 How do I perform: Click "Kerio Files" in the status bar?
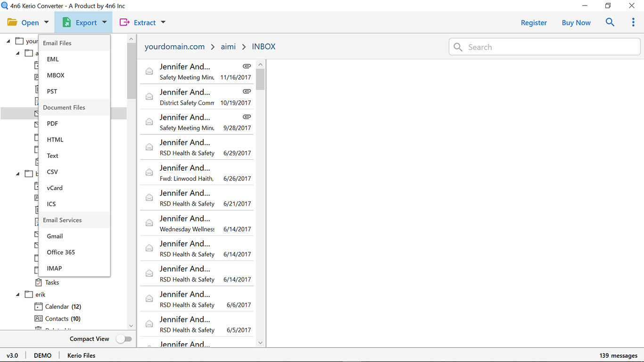pos(82,355)
